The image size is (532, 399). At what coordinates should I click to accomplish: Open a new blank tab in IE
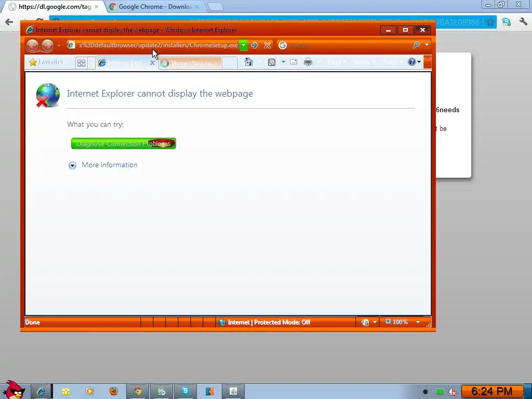230,63
